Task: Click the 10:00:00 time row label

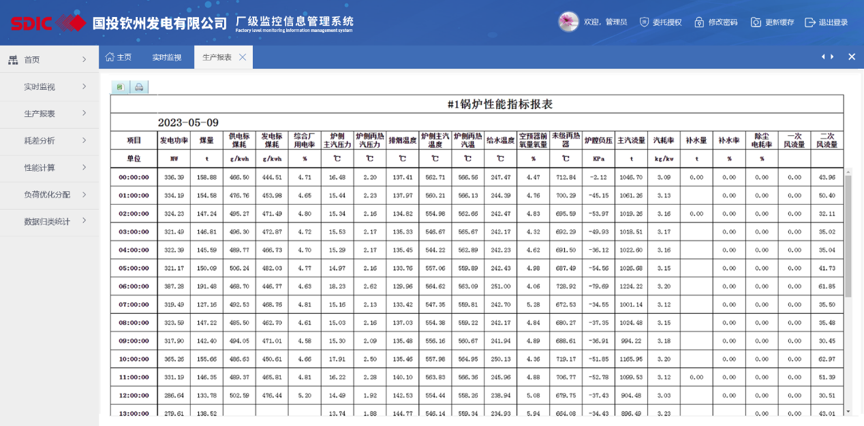Action: (x=133, y=359)
